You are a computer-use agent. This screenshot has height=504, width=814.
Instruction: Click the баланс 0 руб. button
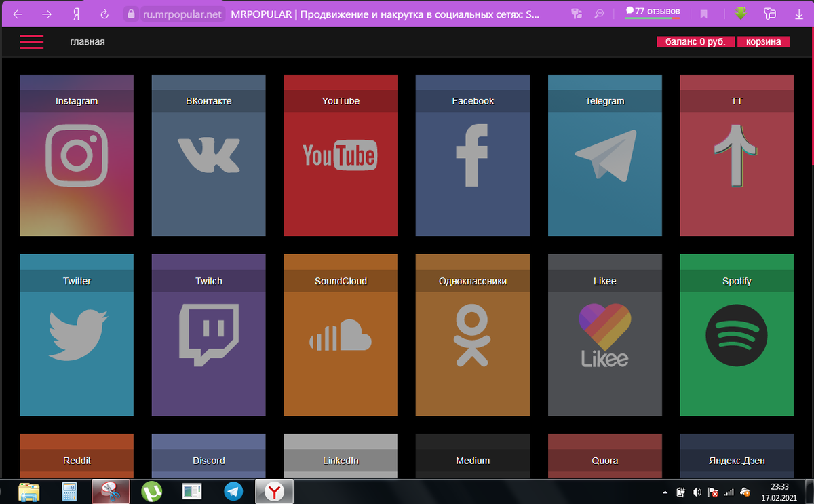click(x=695, y=42)
